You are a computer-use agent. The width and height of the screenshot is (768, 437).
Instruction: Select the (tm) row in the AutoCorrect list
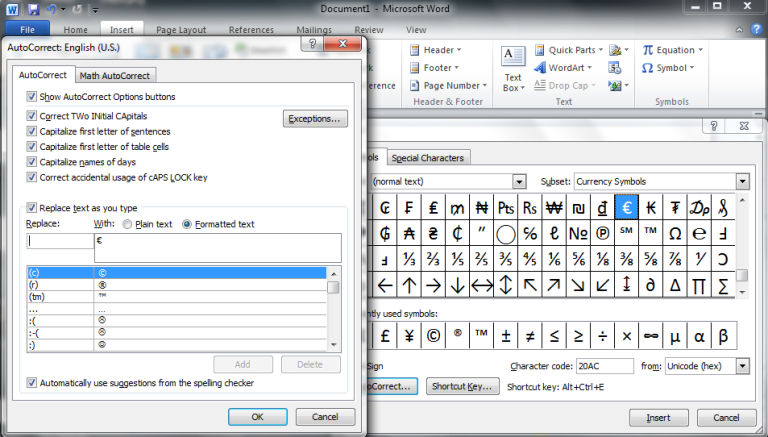(177, 297)
